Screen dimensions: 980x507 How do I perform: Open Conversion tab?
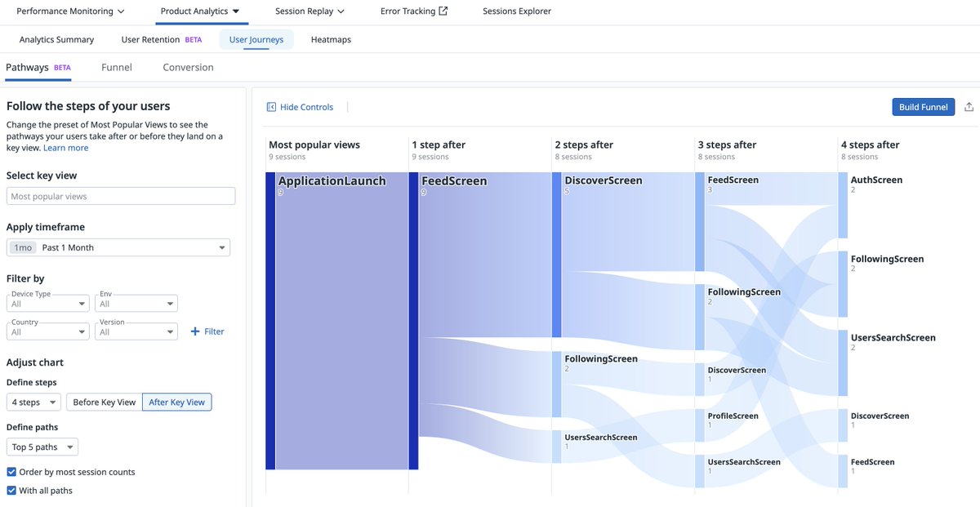pos(188,68)
